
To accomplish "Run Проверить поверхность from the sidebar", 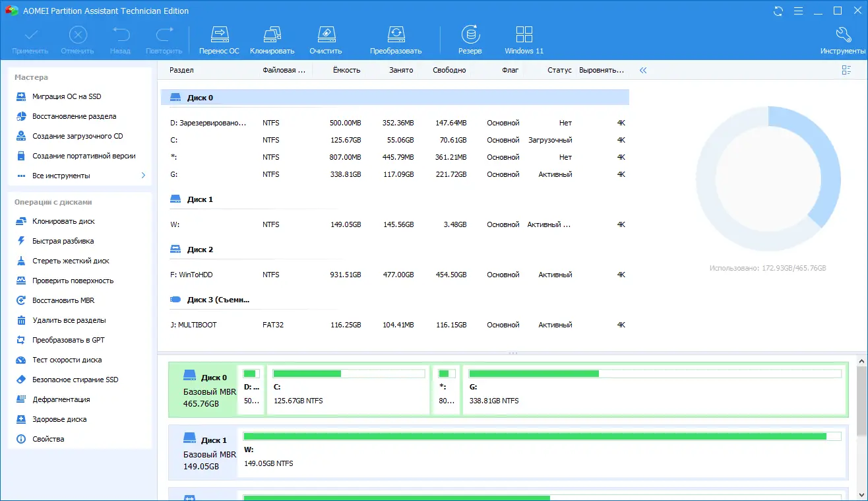I will [64, 281].
